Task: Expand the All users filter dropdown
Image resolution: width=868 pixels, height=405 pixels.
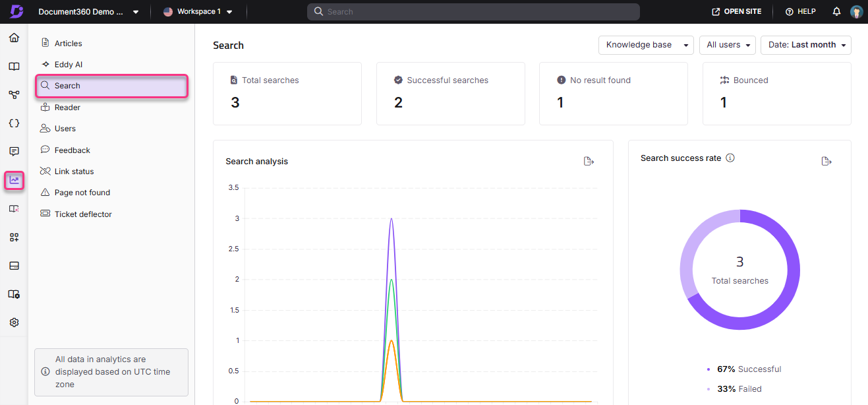Action: coord(727,45)
